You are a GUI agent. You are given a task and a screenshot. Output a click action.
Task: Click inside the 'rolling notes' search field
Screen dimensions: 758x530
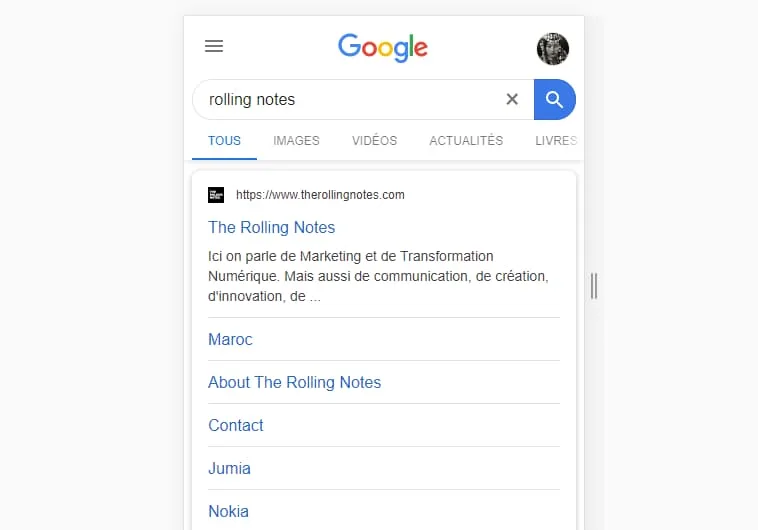click(348, 100)
